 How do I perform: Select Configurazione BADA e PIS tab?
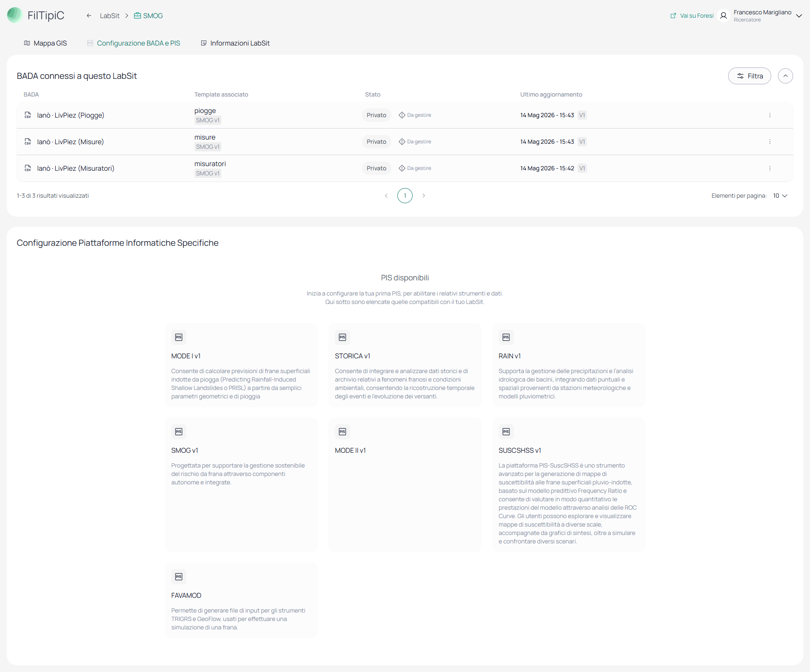(x=134, y=43)
